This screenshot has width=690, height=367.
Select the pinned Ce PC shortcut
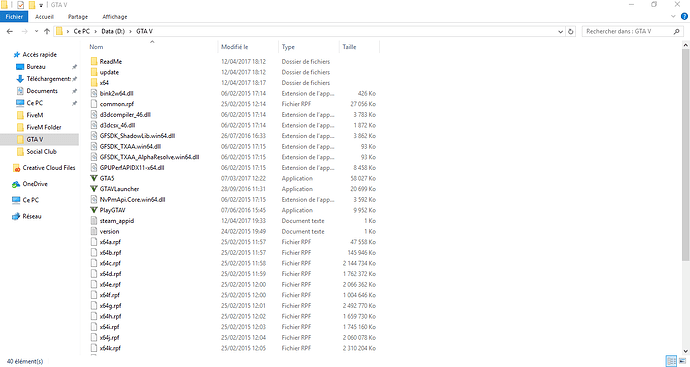click(35, 103)
